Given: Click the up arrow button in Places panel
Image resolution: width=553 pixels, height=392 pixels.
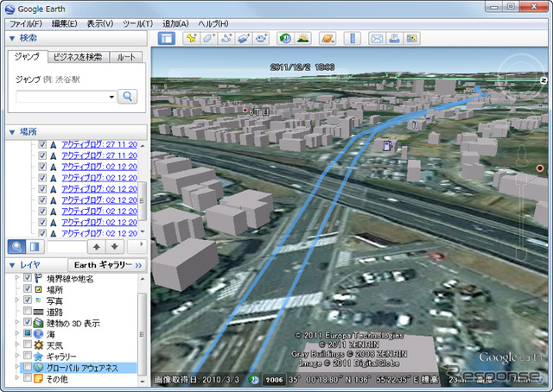Looking at the screenshot, I should click(x=96, y=247).
